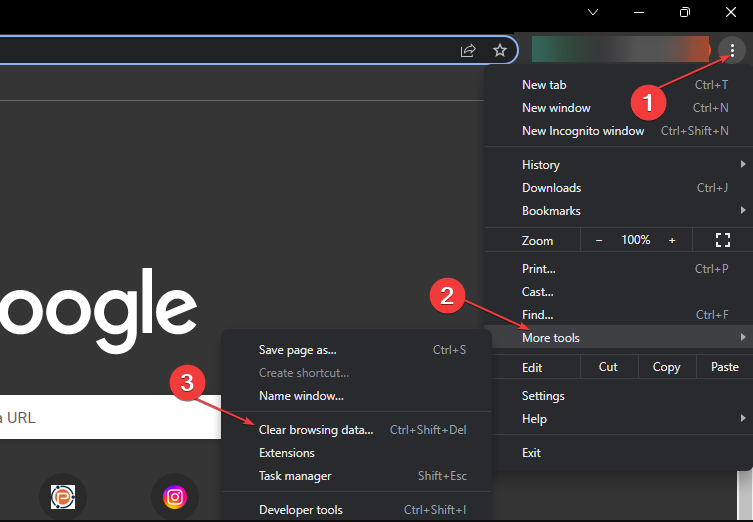Open Extensions from More tools
Viewport: 753px width, 522px height.
click(287, 453)
